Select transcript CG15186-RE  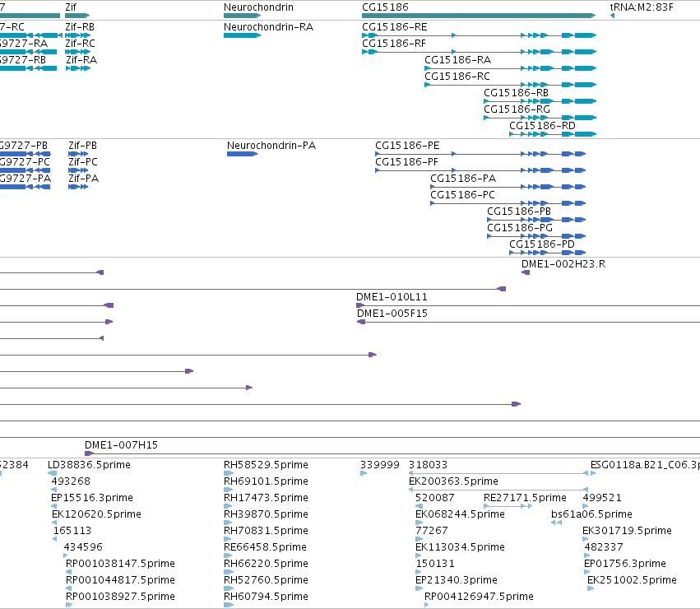pos(395,27)
